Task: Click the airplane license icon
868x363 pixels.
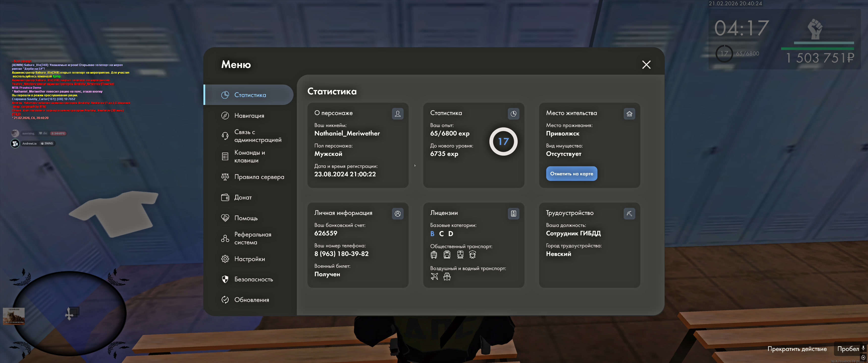Action: 434,276
